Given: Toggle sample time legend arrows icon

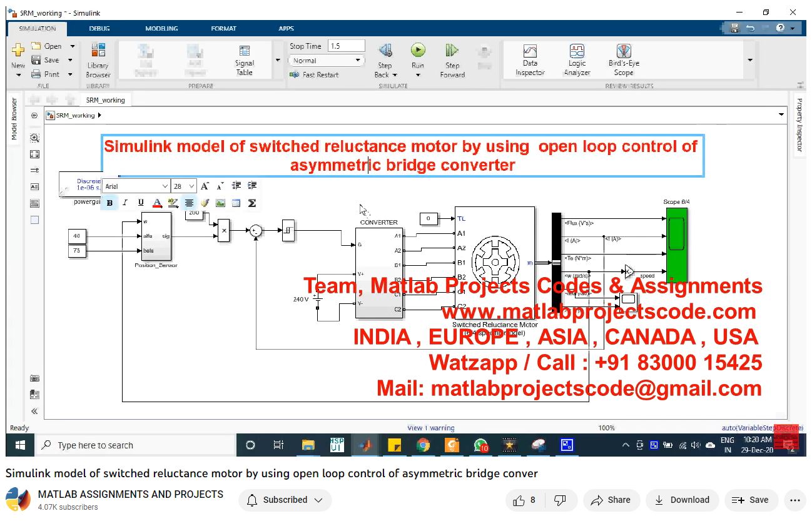Looking at the screenshot, I should [34, 170].
